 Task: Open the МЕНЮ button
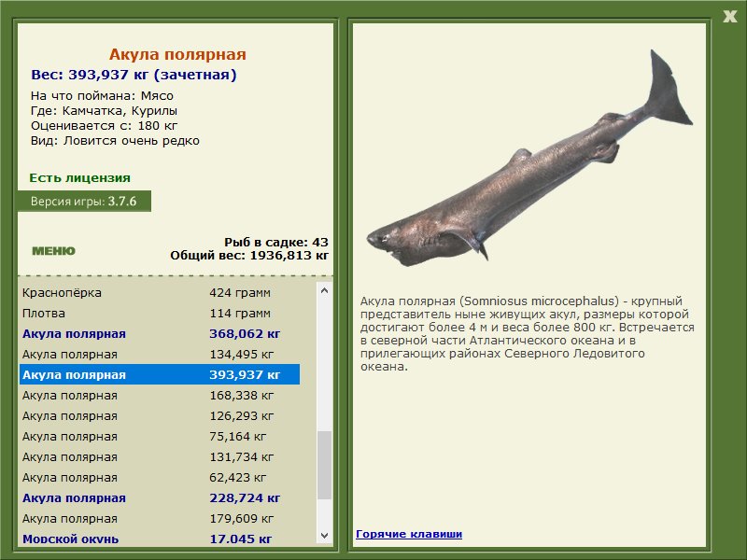pos(53,251)
